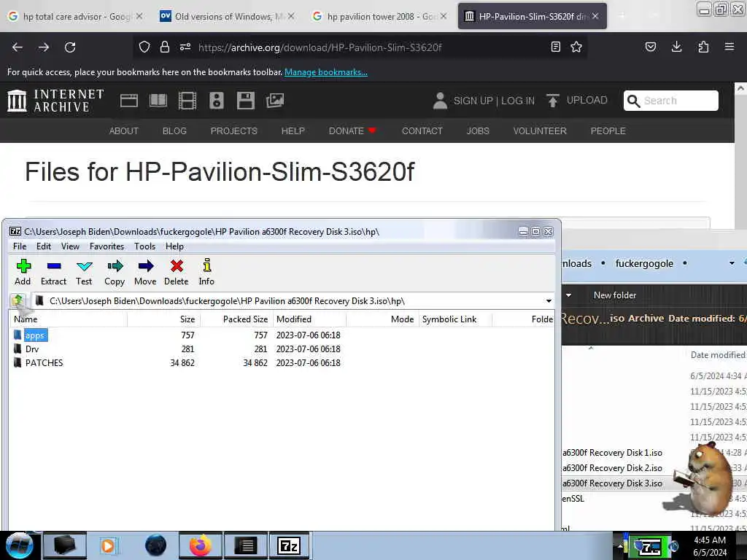Image resolution: width=747 pixels, height=560 pixels.
Task: Select the apps folder row
Action: click(x=281, y=335)
